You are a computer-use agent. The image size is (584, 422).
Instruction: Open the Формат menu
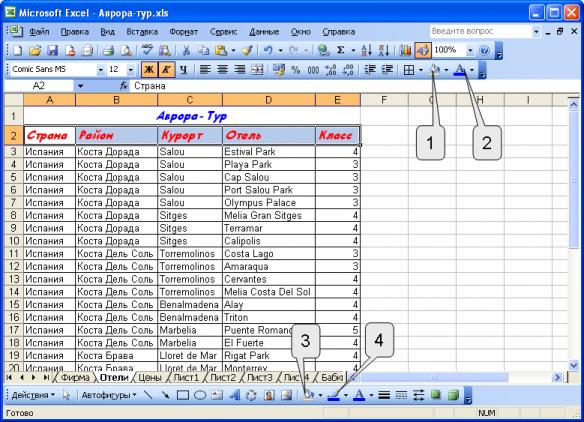[x=184, y=32]
